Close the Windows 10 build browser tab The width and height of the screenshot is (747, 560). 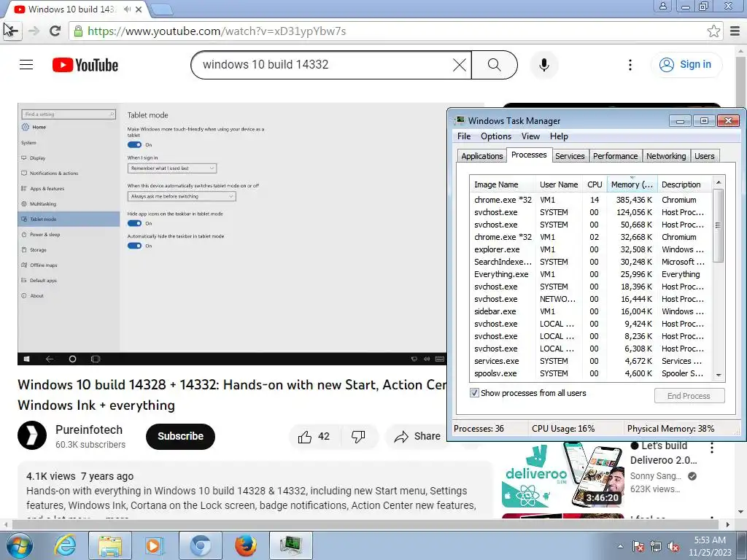coord(139,9)
